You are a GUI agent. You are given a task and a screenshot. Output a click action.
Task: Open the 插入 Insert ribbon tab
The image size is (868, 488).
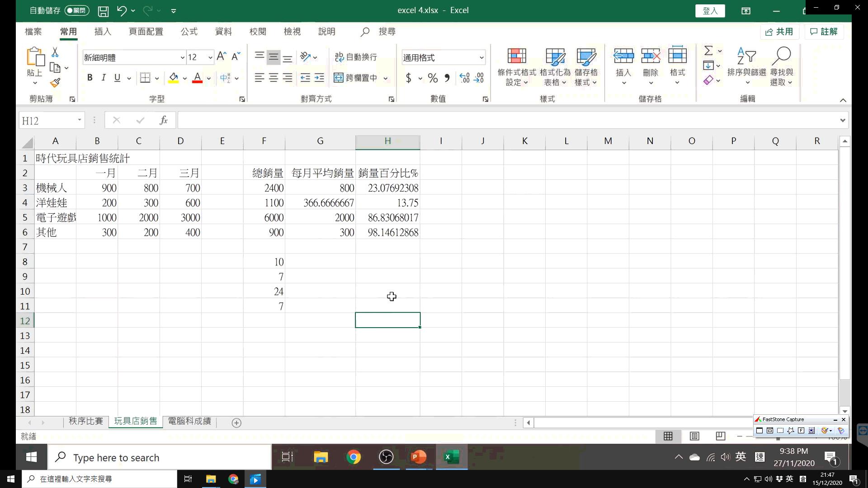coord(103,32)
